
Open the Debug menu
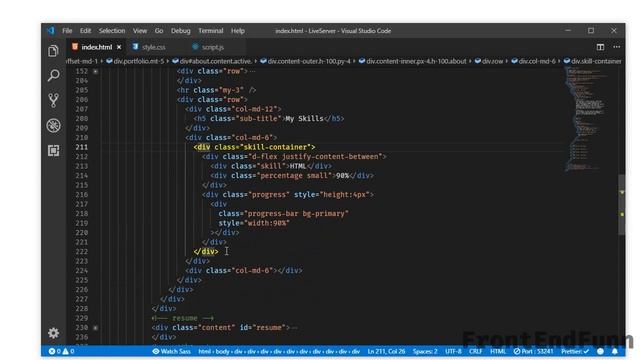[180, 31]
